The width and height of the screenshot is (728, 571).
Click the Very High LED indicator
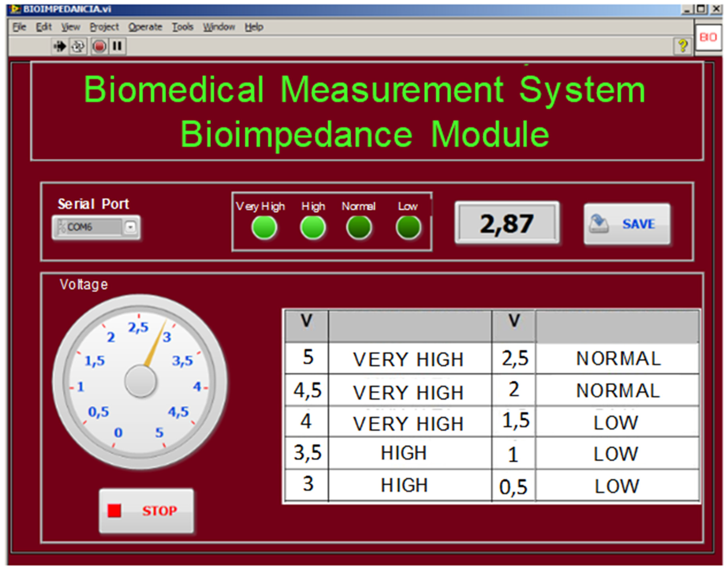(264, 227)
